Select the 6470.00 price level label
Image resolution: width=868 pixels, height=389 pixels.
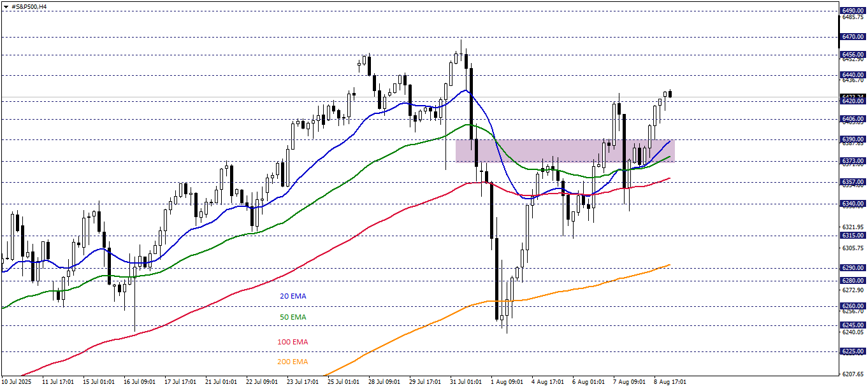click(853, 37)
